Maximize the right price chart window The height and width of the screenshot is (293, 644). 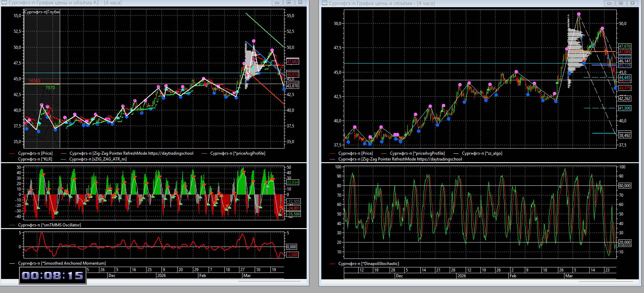coord(621,3)
